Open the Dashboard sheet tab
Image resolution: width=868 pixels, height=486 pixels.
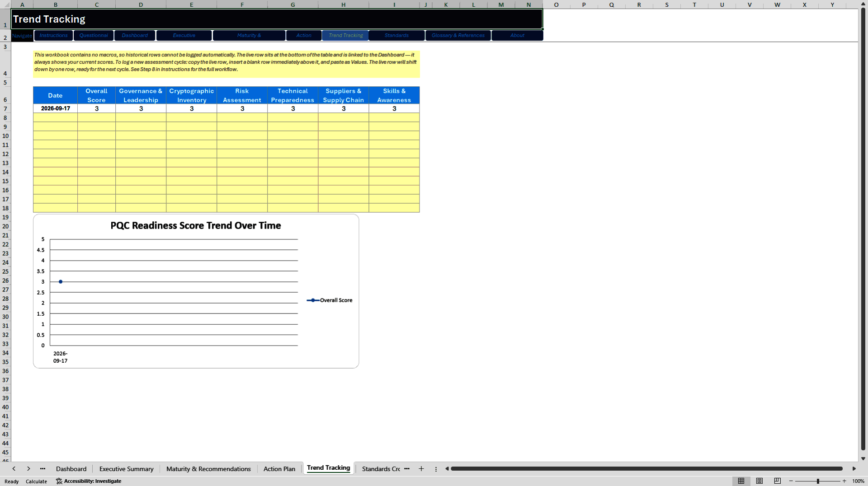pos(71,469)
